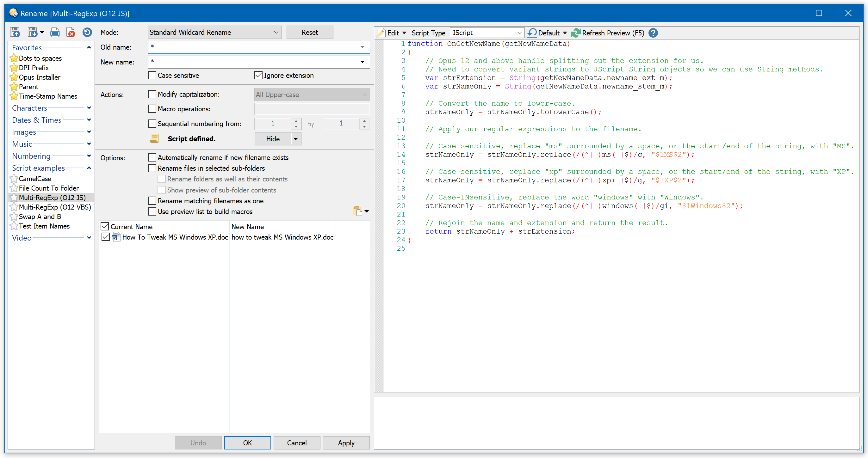The image size is (868, 458).
Task: Click the Apply button
Action: click(346, 443)
